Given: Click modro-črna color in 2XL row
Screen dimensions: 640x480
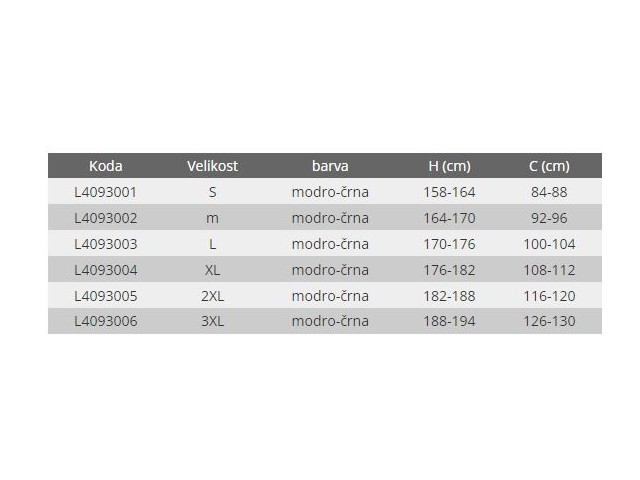Looking at the screenshot, I should point(330,296).
